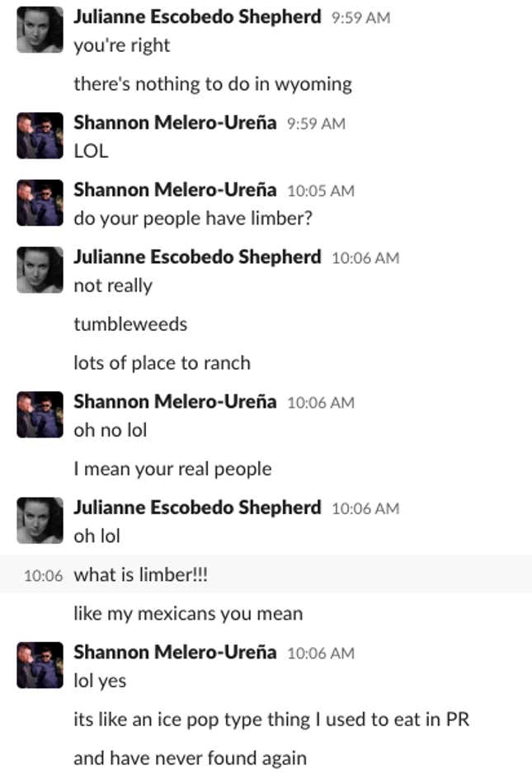
Task: Click Shannon's avatar next to the "LOL" message
Action: 40,136
